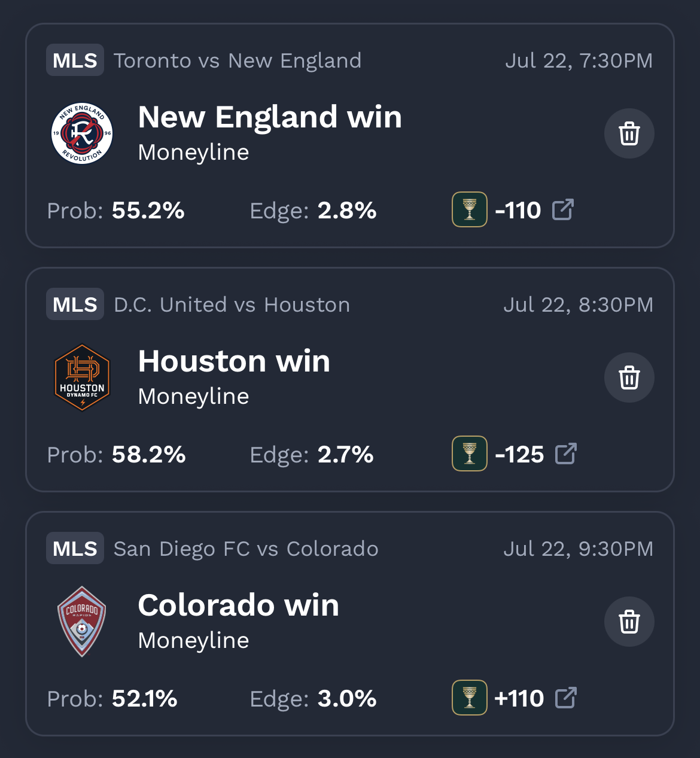Click sportsbook chalice icon for Colorado
This screenshot has width=700, height=758.
coord(470,698)
